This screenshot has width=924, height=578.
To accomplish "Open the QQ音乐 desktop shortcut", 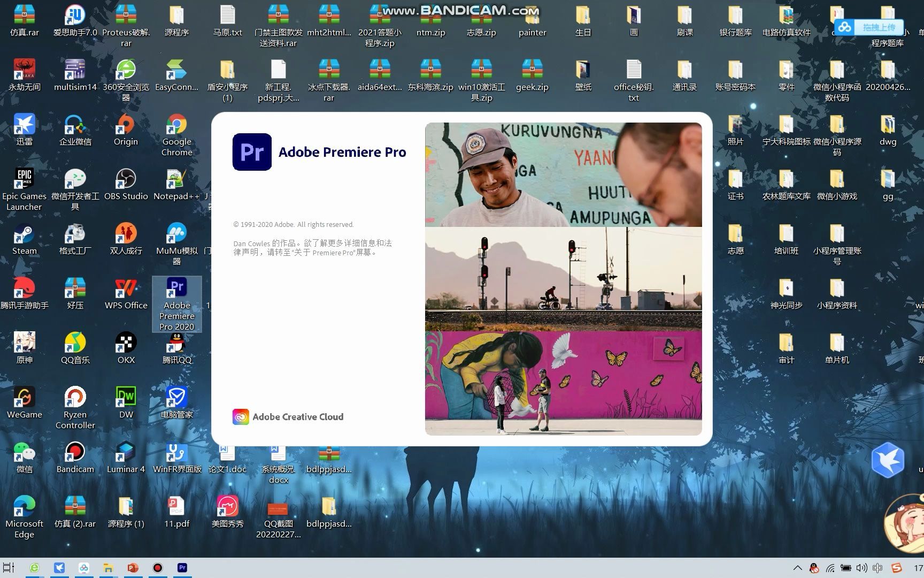I will coord(75,348).
